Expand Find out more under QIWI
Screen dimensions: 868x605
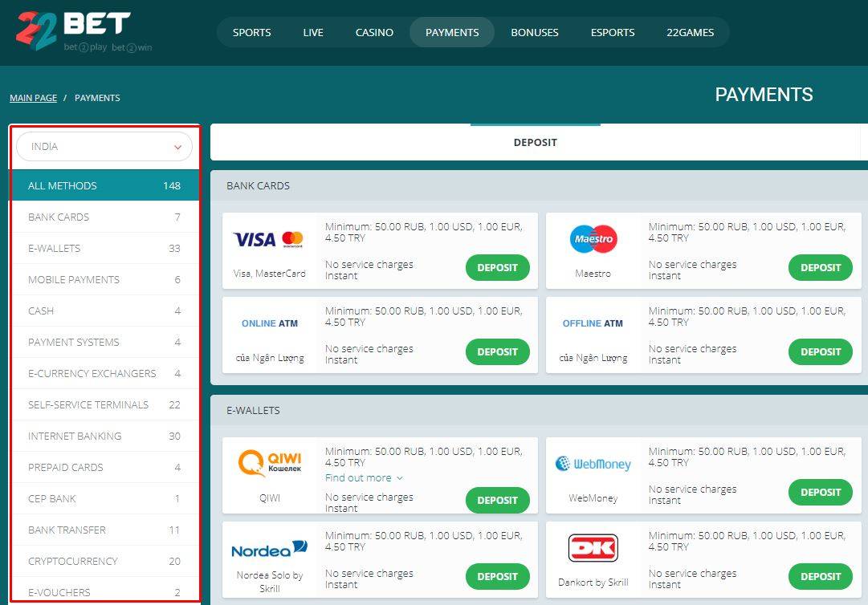click(x=364, y=477)
